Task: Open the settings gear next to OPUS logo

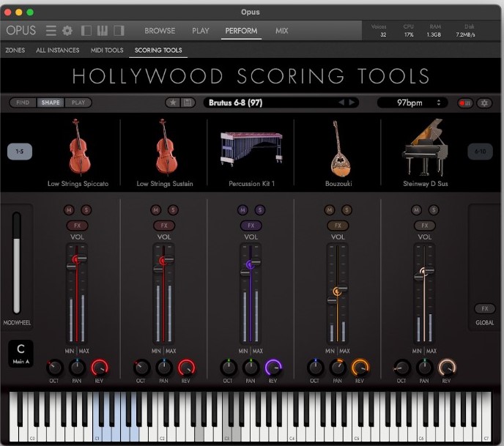Action: (x=67, y=31)
